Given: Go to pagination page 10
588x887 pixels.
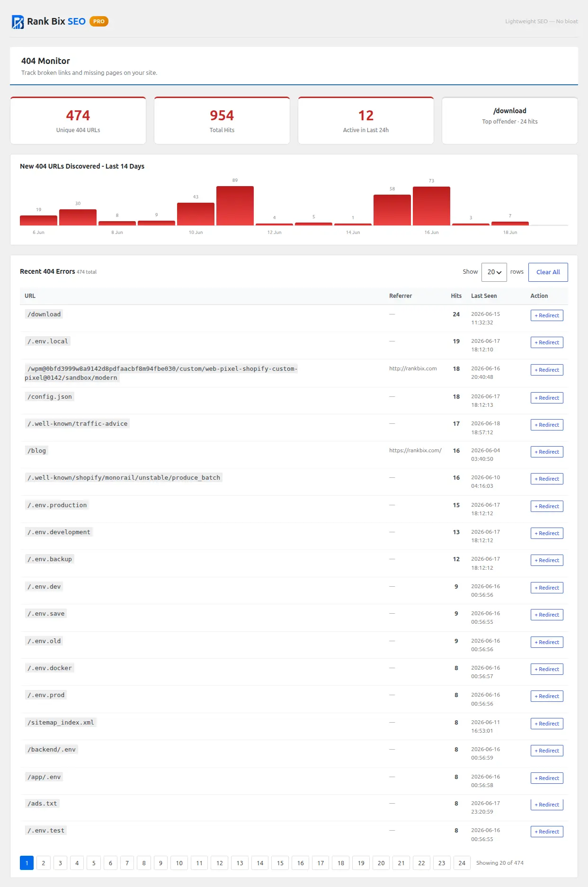Looking at the screenshot, I should tap(179, 863).
